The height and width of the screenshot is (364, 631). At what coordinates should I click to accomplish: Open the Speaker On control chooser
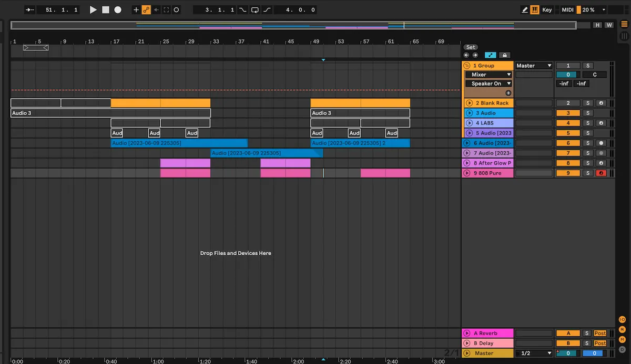[x=488, y=84]
